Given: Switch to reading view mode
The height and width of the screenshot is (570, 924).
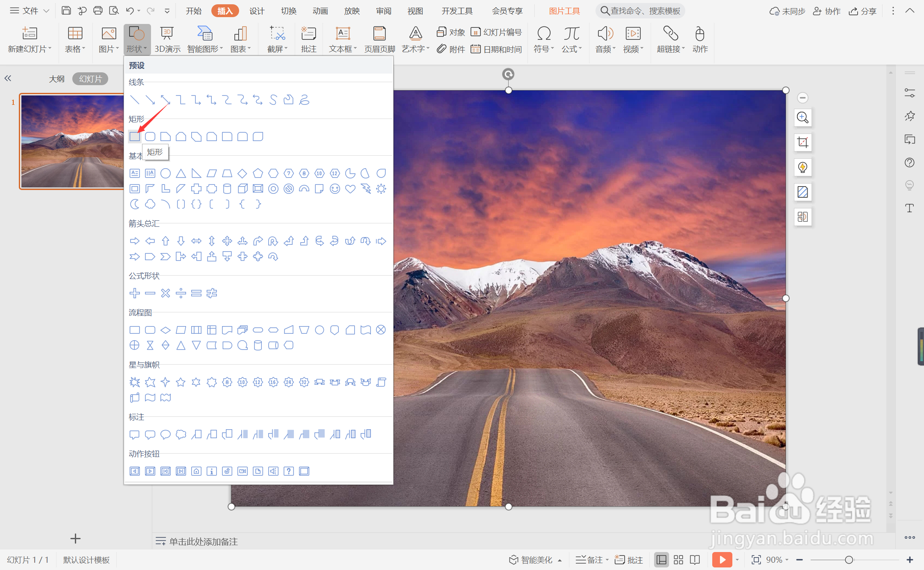Looking at the screenshot, I should pos(695,560).
